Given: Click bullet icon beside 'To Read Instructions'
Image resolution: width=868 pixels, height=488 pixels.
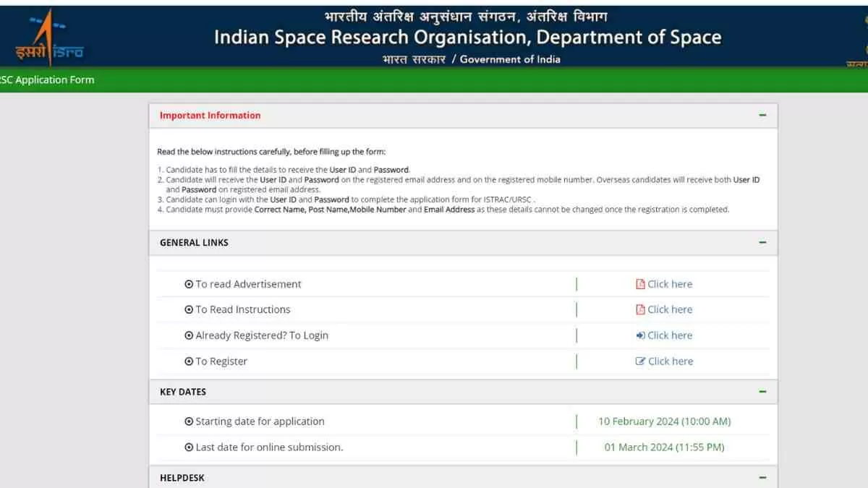Looking at the screenshot, I should 189,309.
